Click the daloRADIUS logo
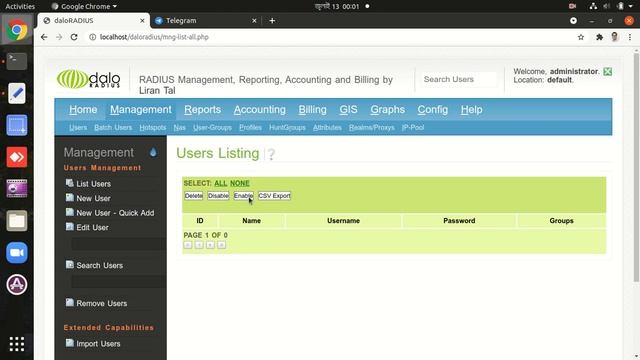This screenshot has height=360, width=640. click(89, 79)
